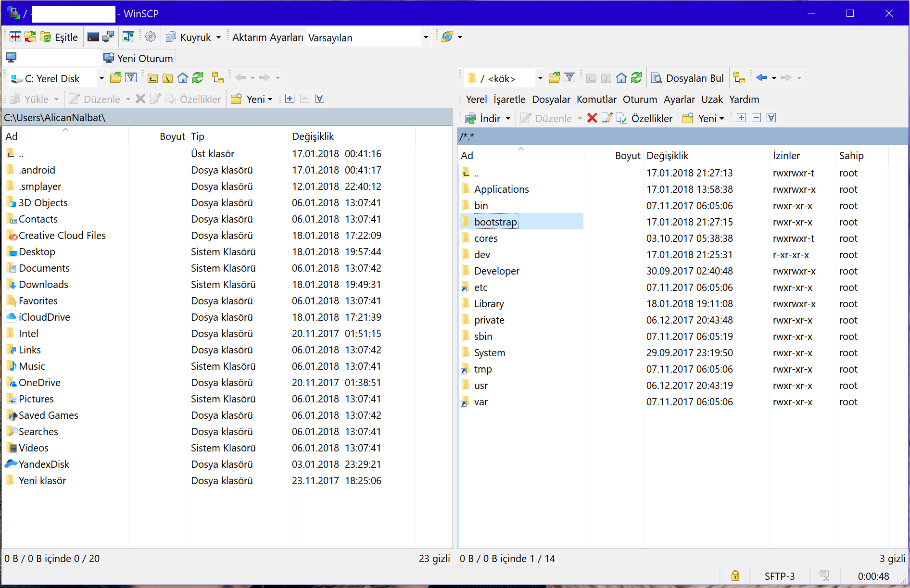Click the padlock encryption icon in status bar
Viewport: 910px width, 588px height.
tap(735, 575)
